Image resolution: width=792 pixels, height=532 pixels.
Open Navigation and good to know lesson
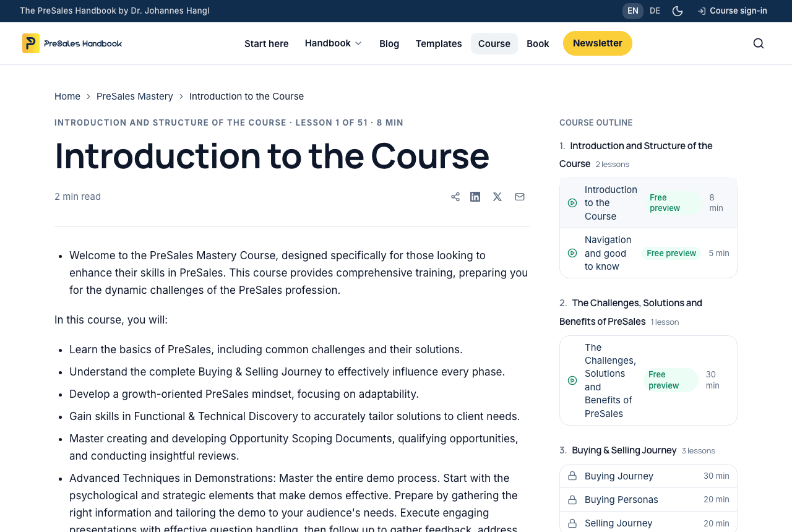(648, 253)
